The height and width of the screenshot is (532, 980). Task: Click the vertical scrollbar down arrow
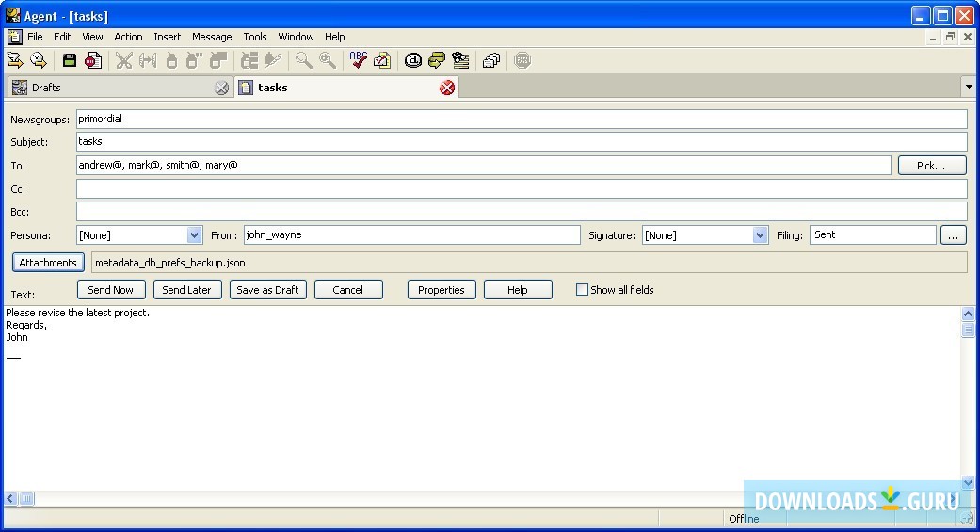coord(968,482)
